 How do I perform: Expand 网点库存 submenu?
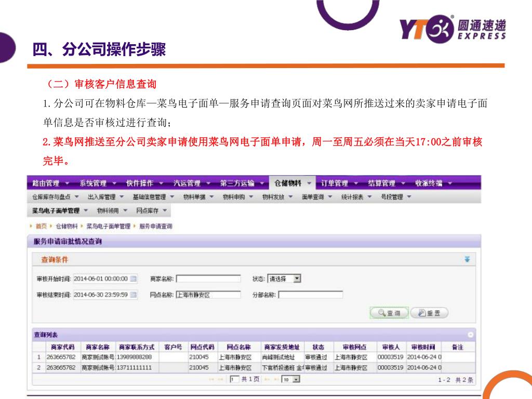152,211
